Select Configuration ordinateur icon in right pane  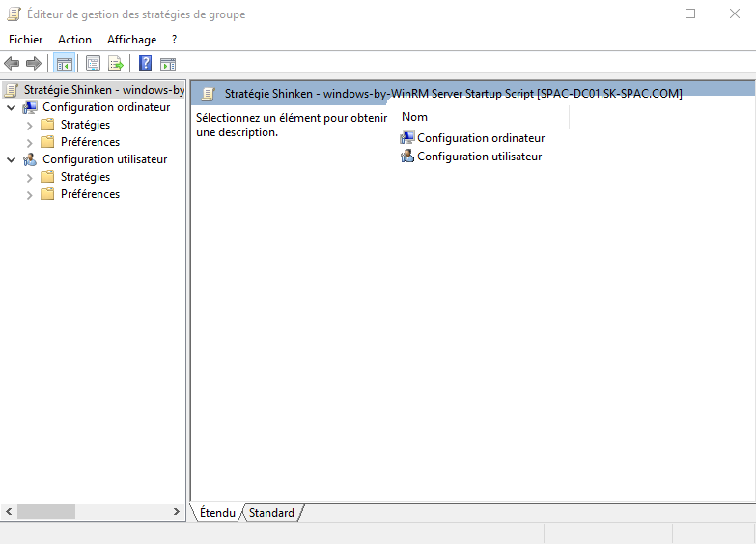tap(407, 138)
